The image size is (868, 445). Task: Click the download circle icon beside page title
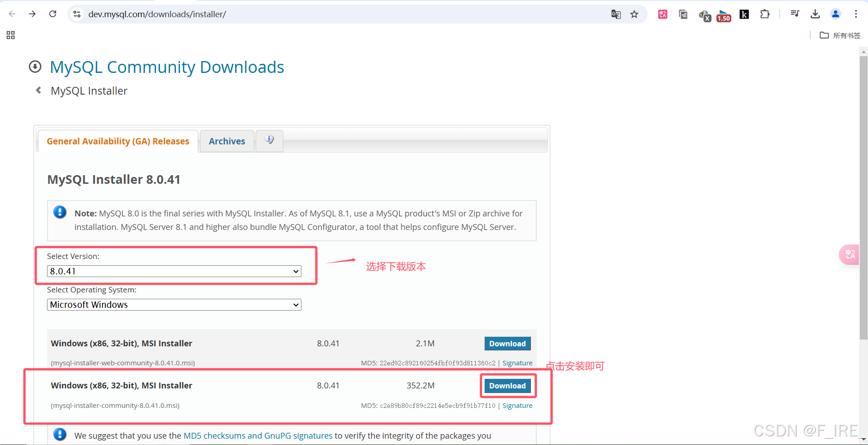coord(35,67)
